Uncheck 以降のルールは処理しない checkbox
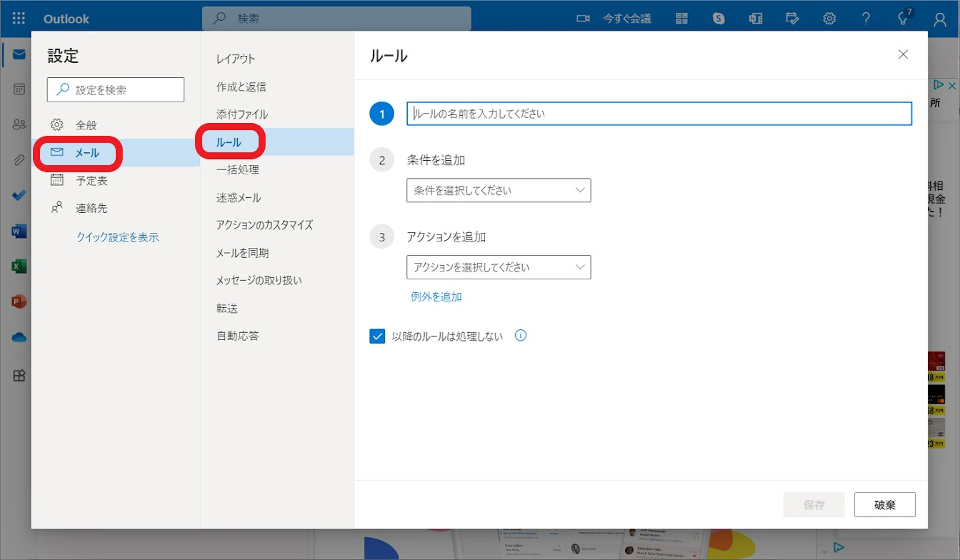Image resolution: width=960 pixels, height=560 pixels. 377,336
